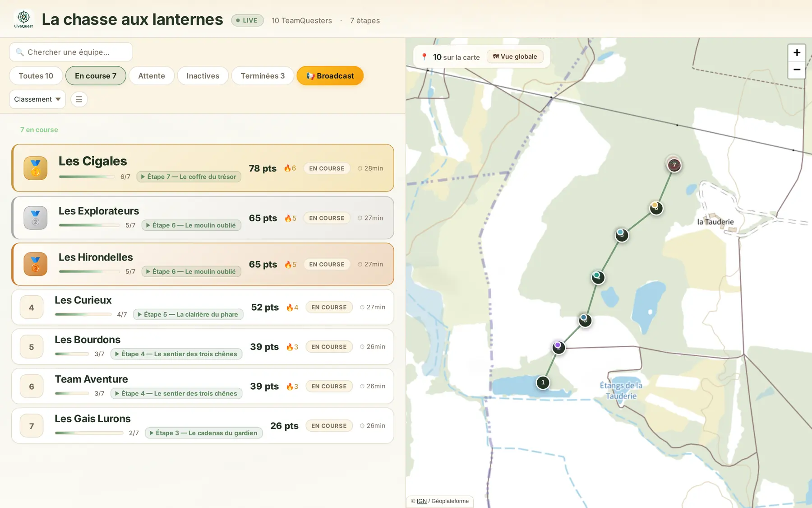Viewport: 812px width, 508px height.
Task: Expand Étape 3 — Le cadenas du gardien chip
Action: click(x=203, y=433)
